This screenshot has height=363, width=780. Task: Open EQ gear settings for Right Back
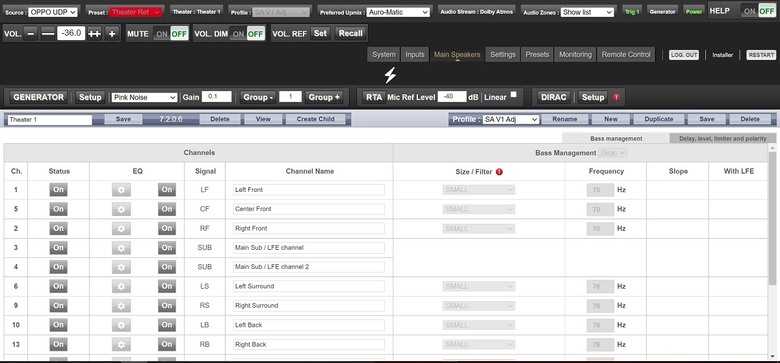click(121, 345)
